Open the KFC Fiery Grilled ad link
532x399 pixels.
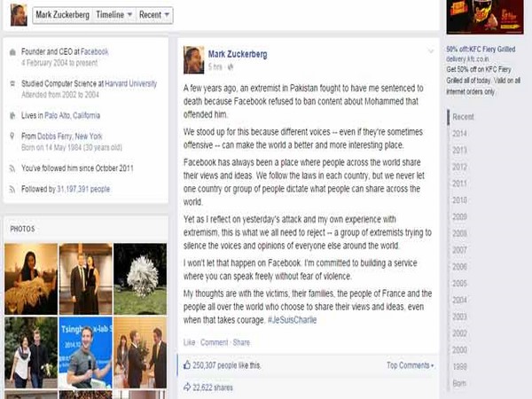[481, 49]
